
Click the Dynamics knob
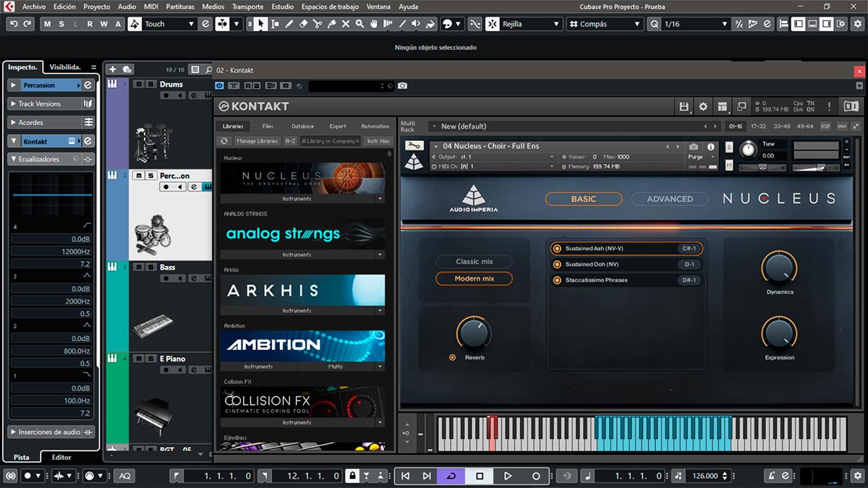pos(779,267)
